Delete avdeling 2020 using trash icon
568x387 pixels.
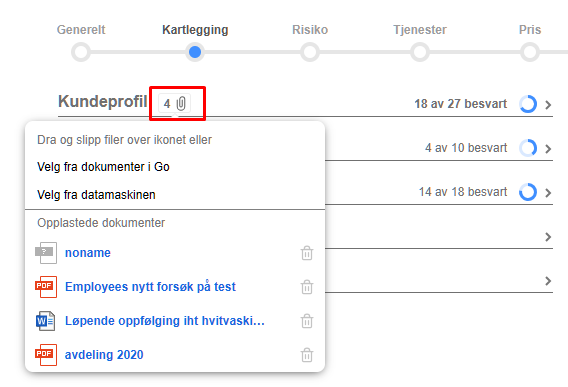tap(307, 355)
